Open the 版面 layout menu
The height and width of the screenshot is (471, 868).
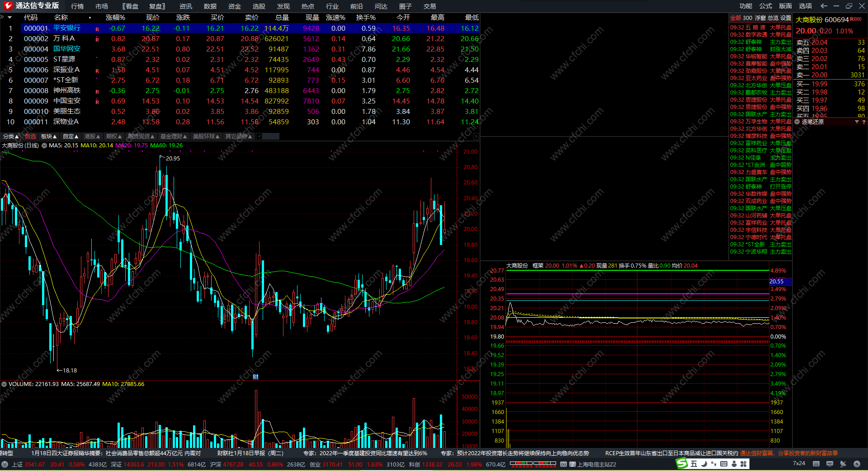(x=786, y=6)
